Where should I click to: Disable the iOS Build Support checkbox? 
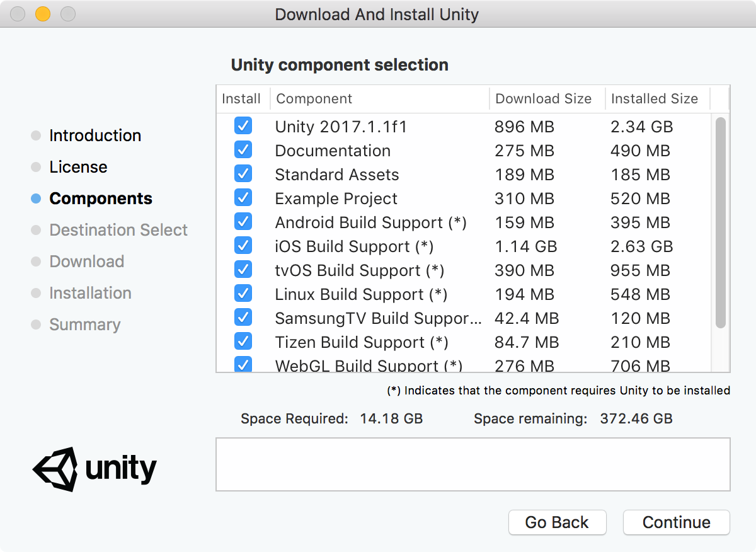[x=243, y=246]
